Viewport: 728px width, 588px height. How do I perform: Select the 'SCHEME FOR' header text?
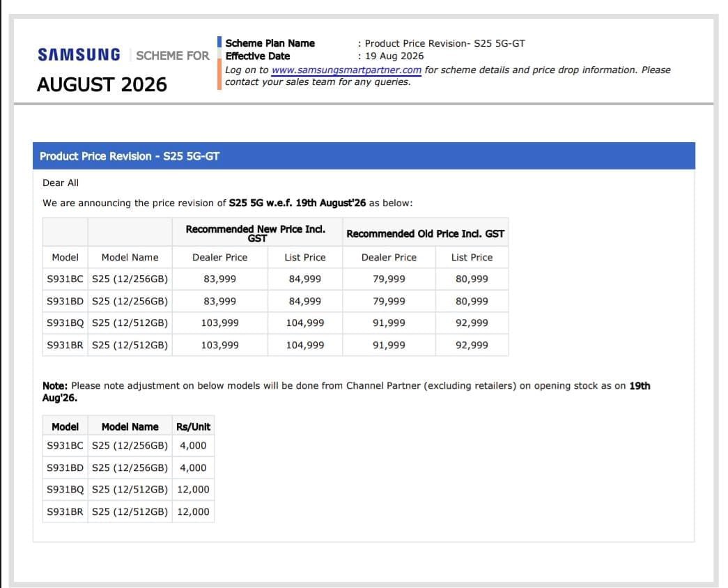pyautogui.click(x=173, y=56)
